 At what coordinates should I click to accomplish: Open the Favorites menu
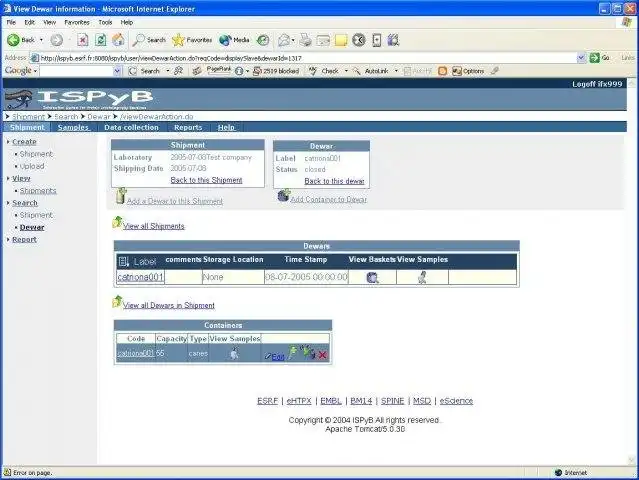click(77, 22)
